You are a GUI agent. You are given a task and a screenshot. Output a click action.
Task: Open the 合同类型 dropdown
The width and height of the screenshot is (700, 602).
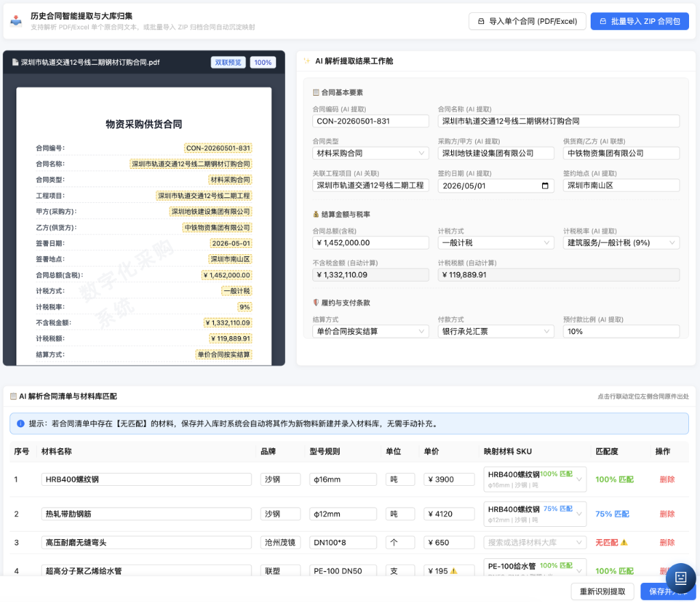(371, 153)
